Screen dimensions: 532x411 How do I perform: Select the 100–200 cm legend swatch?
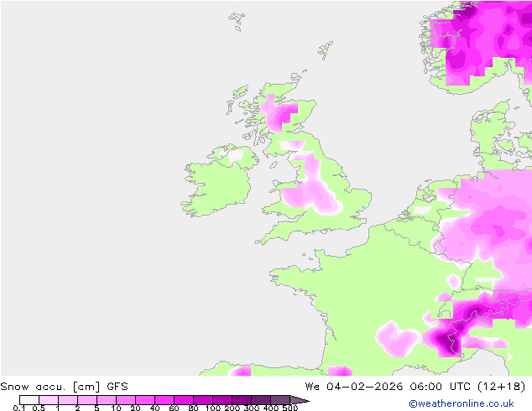(x=222, y=400)
